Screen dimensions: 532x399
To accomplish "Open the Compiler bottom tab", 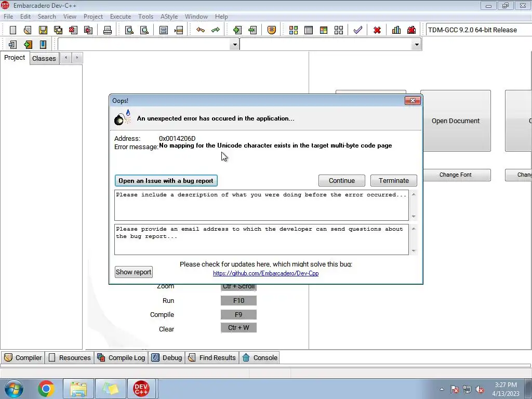I will point(23,357).
